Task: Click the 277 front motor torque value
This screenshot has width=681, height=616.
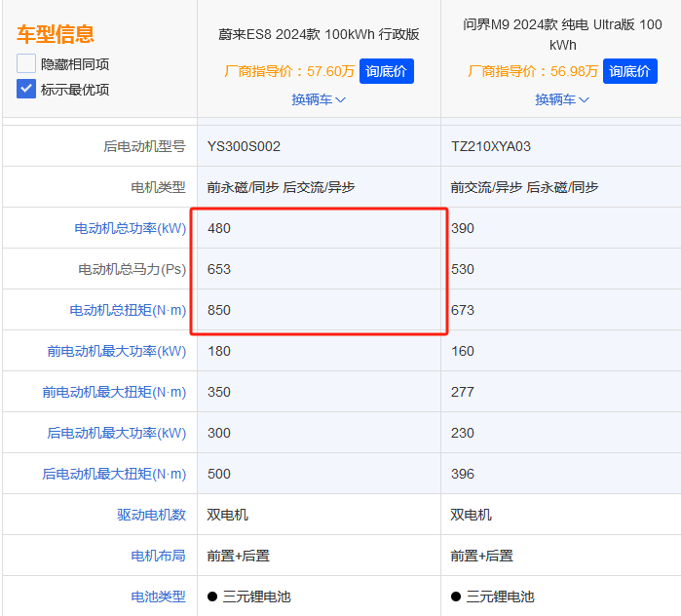Action: [463, 392]
